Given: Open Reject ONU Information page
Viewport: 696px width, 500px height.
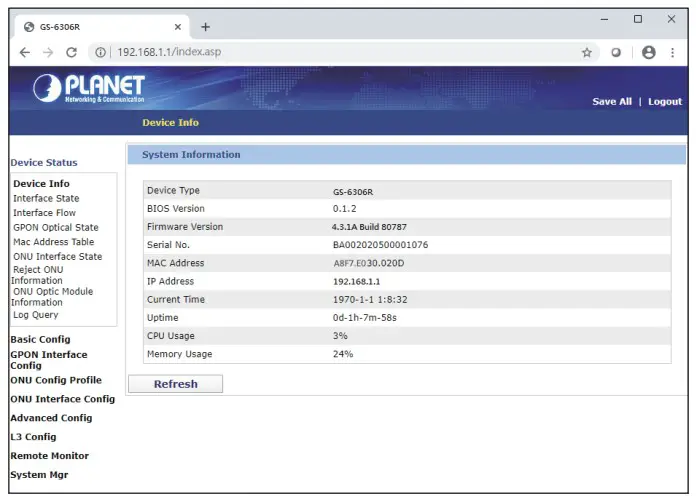Looking at the screenshot, I should click(38, 275).
